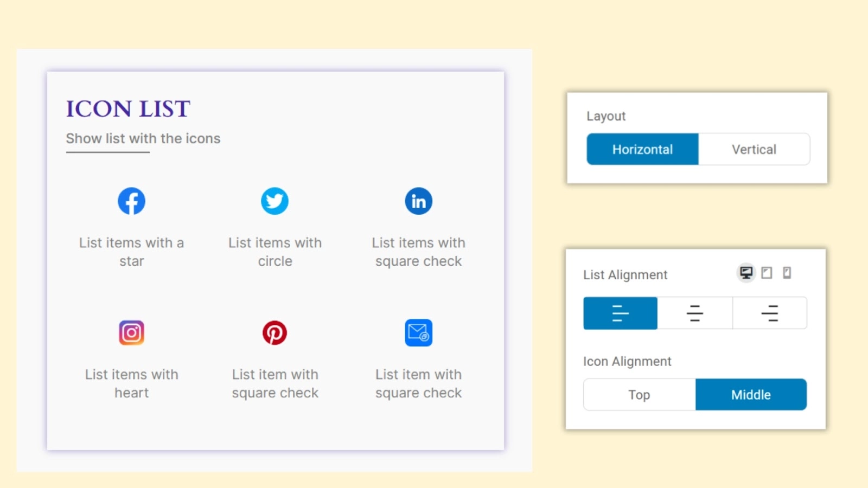Choose Horizontal layout
Image resolution: width=868 pixels, height=488 pixels.
(x=642, y=149)
